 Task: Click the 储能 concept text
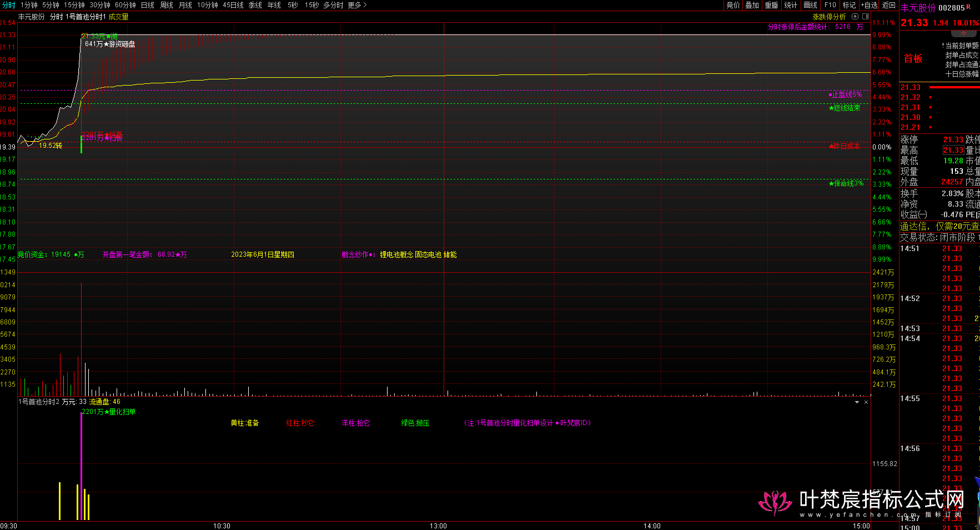(x=450, y=254)
